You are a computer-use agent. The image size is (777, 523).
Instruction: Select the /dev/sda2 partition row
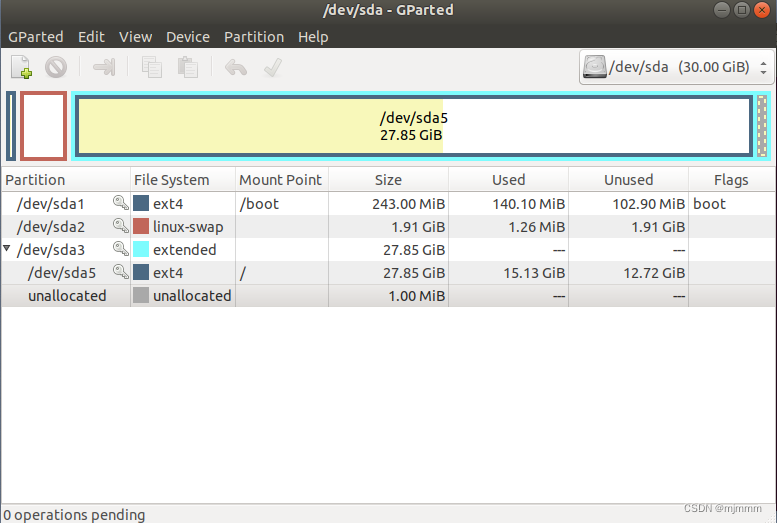(388, 227)
